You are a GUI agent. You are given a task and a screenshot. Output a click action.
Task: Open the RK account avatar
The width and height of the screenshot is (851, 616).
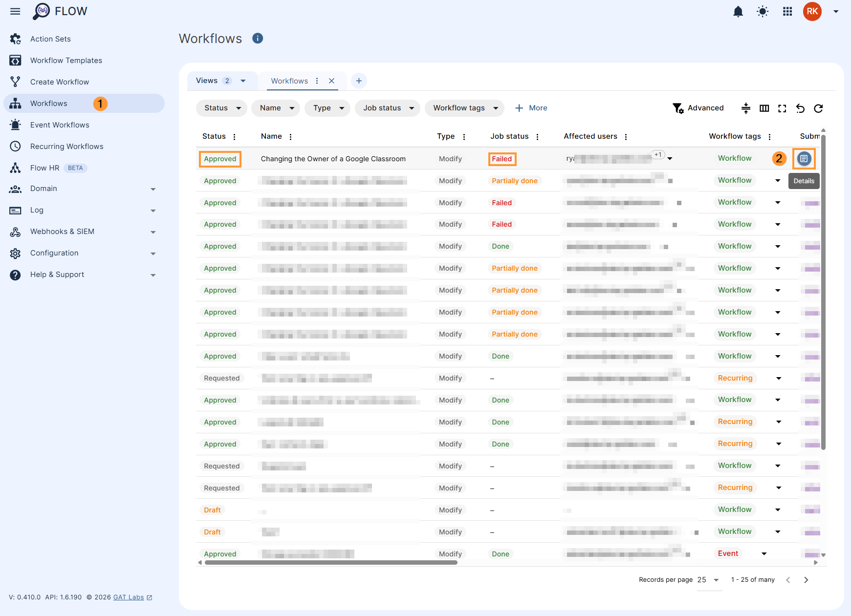[x=812, y=11]
